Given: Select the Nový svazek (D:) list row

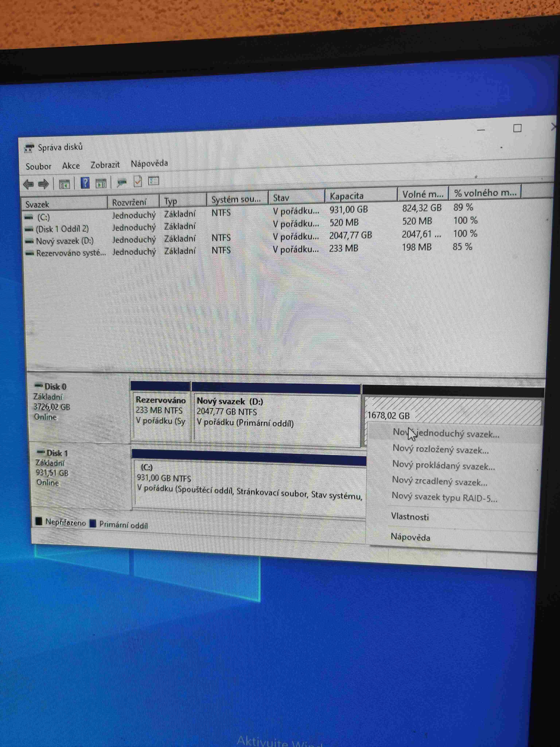Looking at the screenshot, I should (65, 241).
